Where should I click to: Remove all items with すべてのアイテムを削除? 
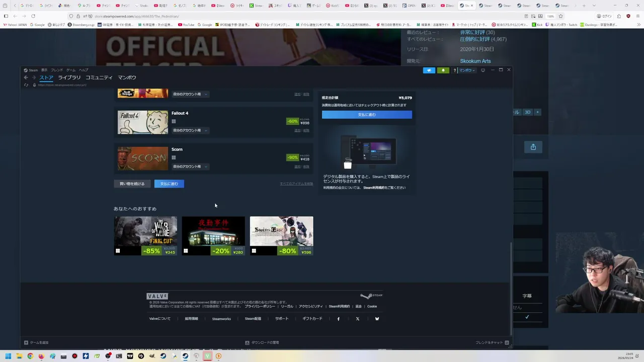[296, 184]
